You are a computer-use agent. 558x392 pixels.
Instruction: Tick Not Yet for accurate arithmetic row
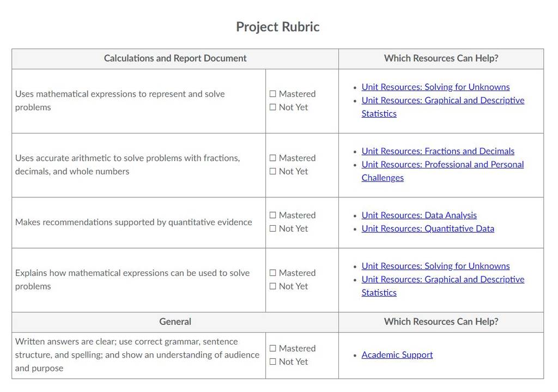[x=272, y=171]
